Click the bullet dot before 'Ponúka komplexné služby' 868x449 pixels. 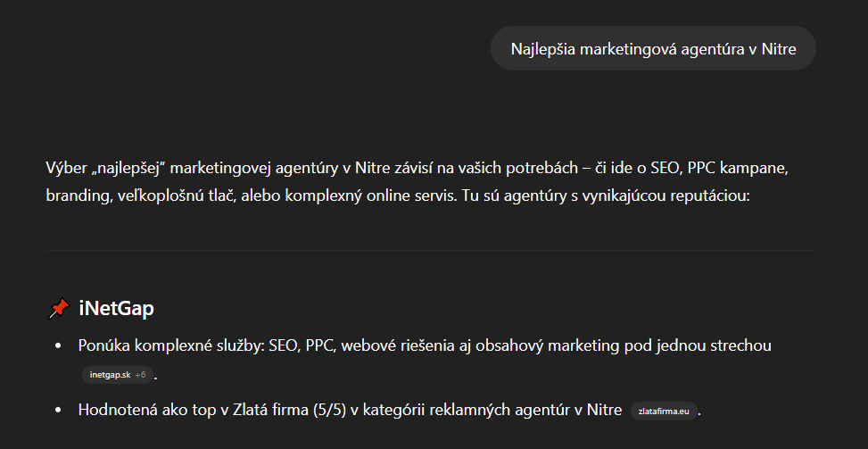pos(59,346)
